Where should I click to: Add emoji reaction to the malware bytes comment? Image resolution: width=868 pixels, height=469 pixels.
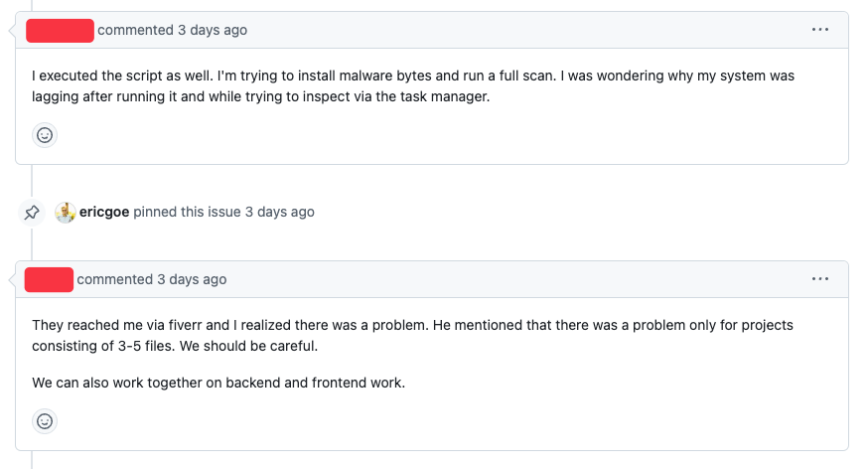click(x=45, y=135)
